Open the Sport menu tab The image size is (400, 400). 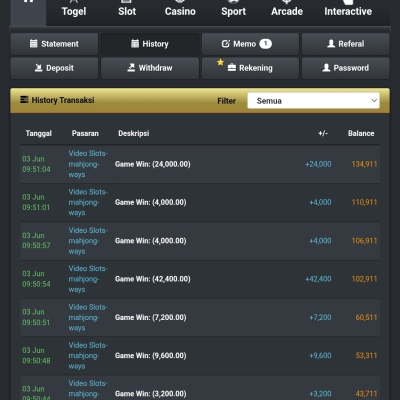[x=233, y=10]
